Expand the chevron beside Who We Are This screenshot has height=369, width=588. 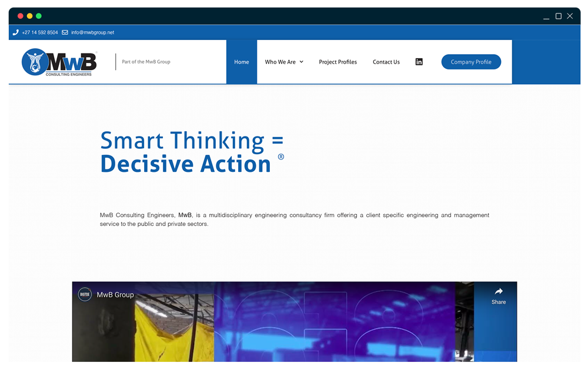pyautogui.click(x=302, y=62)
